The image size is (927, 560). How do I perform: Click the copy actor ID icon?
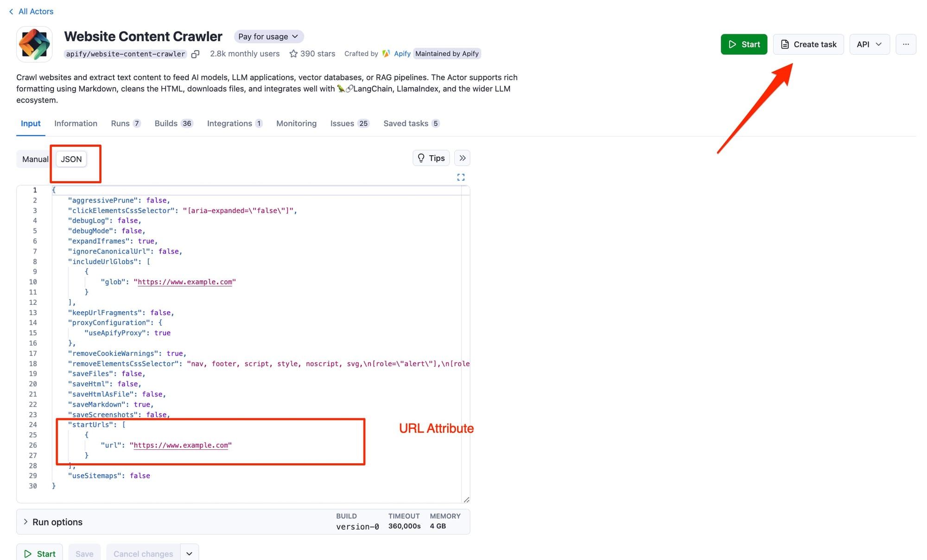(x=195, y=54)
